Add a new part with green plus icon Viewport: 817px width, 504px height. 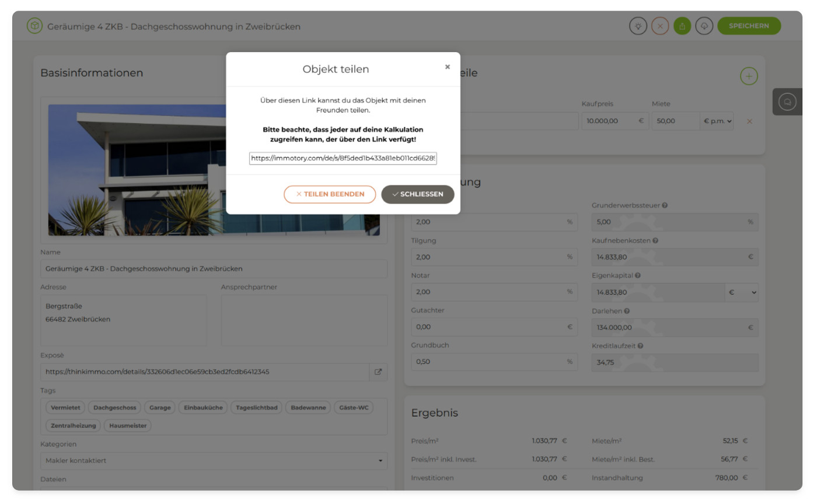coord(749,76)
